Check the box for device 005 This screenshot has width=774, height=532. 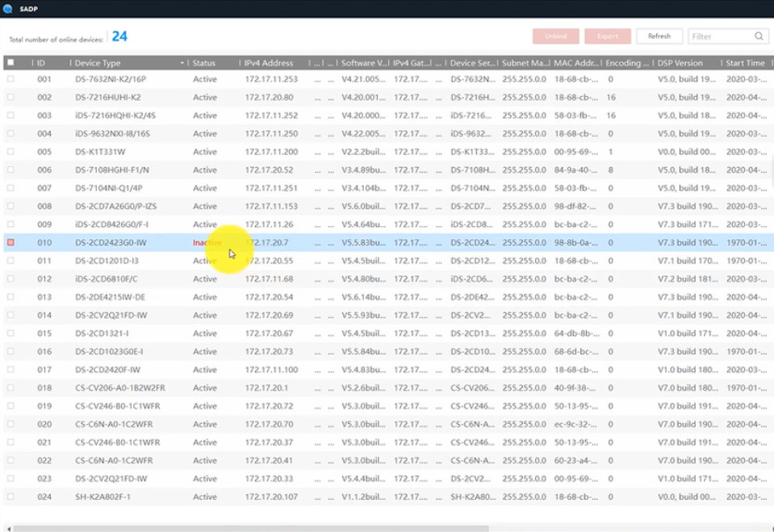tap(10, 152)
